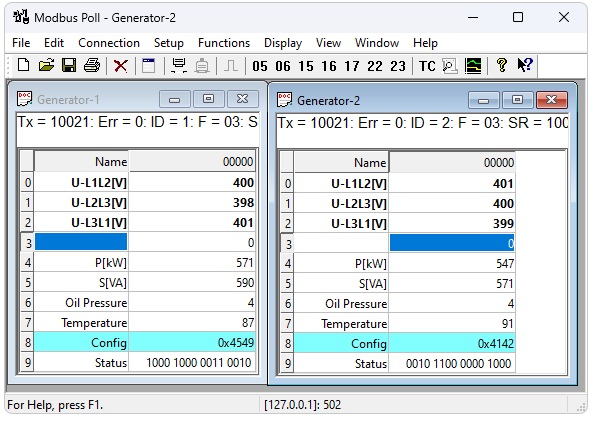Click Generator-2 P[kW] value 547
Viewport: 604px width, 421px height.
tap(452, 263)
